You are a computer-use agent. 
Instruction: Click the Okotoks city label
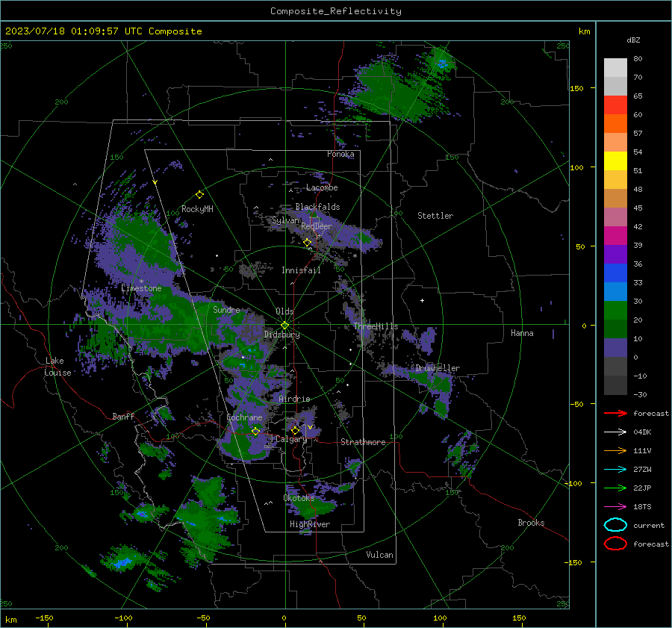coord(299,498)
